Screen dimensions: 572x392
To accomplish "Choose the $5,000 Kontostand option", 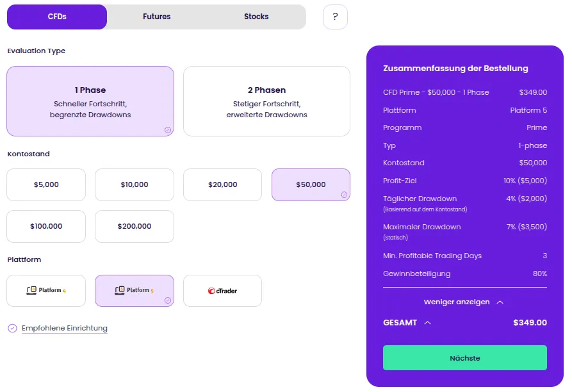I will [x=45, y=184].
